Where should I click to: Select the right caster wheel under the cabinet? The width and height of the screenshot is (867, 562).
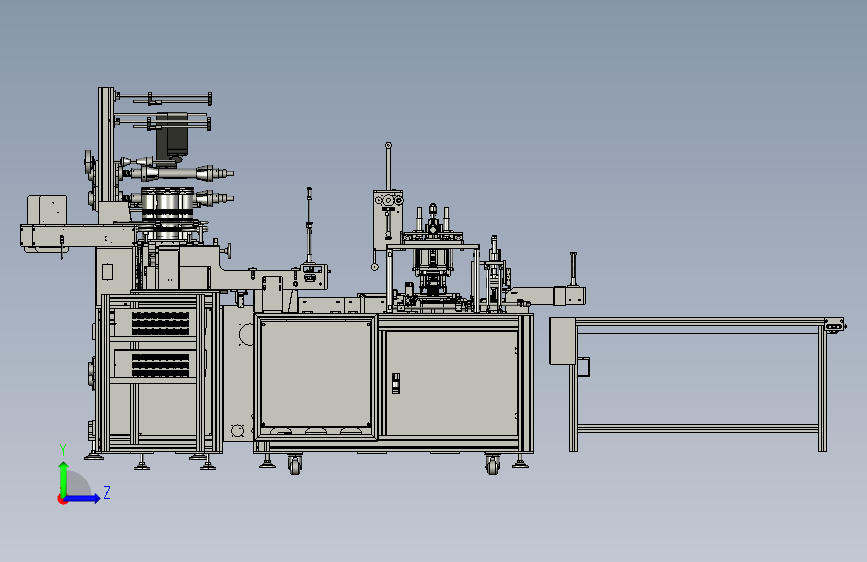click(493, 465)
